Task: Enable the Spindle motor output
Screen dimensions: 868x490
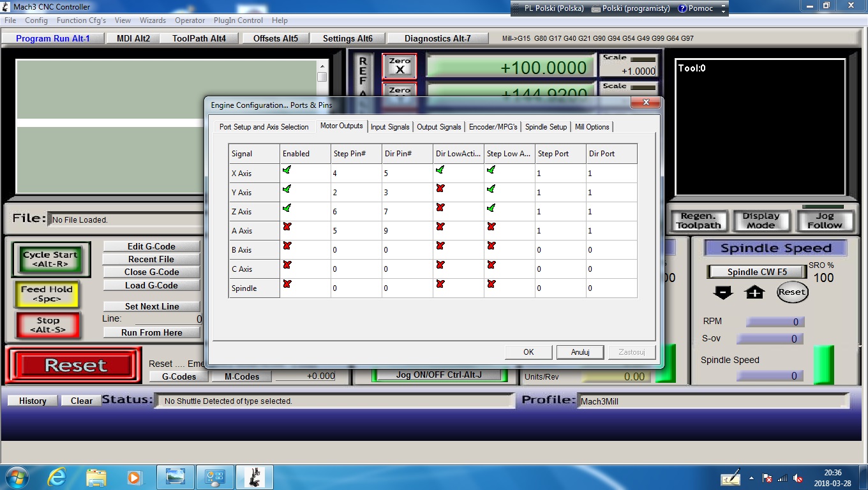Action: pyautogui.click(x=287, y=284)
